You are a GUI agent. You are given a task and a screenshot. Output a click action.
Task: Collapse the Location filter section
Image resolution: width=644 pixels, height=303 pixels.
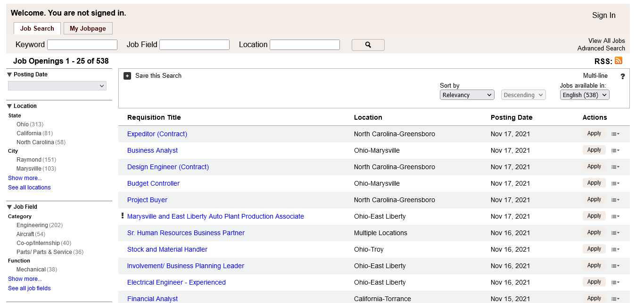point(9,106)
